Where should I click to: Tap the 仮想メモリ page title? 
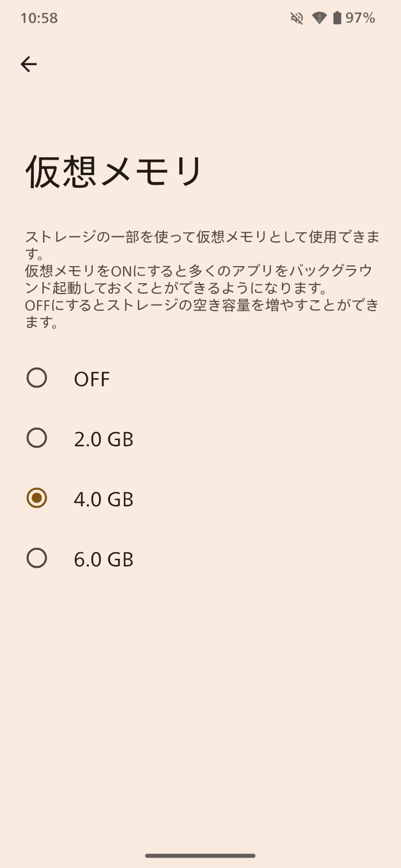pos(114,172)
